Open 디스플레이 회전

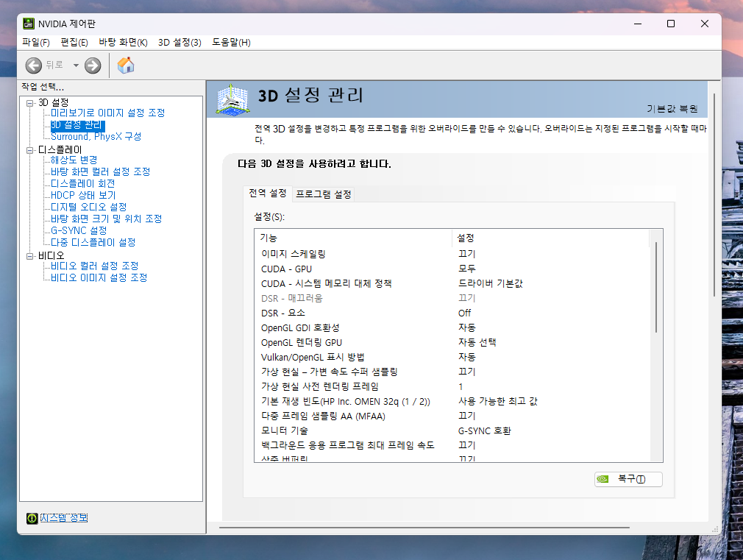coord(83,183)
